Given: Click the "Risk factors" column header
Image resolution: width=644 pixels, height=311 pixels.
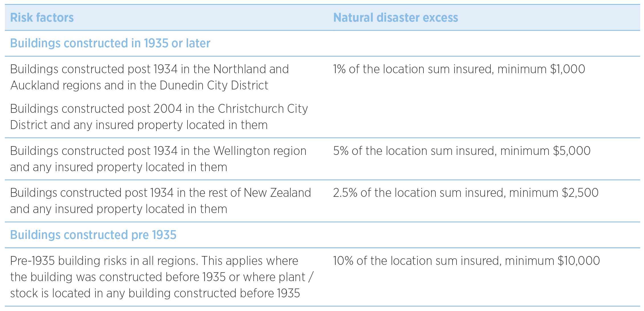Looking at the screenshot, I should tap(42, 18).
